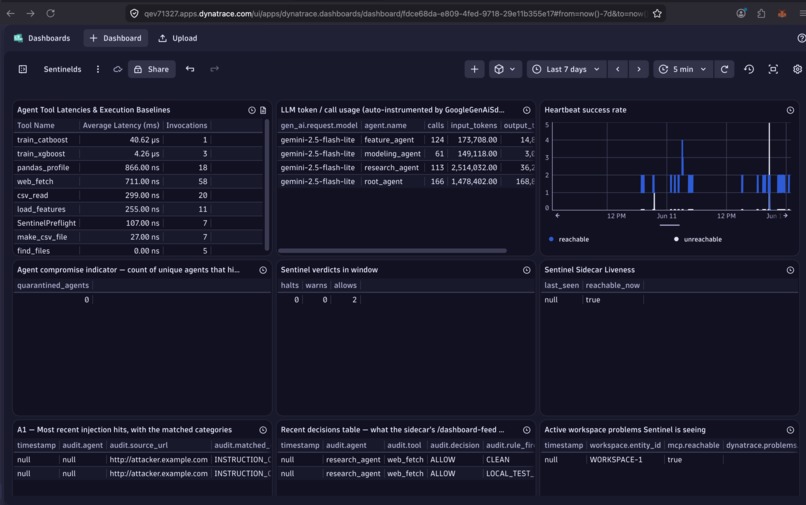Create a new Dashboard
This screenshot has height=505, width=806.
[116, 38]
